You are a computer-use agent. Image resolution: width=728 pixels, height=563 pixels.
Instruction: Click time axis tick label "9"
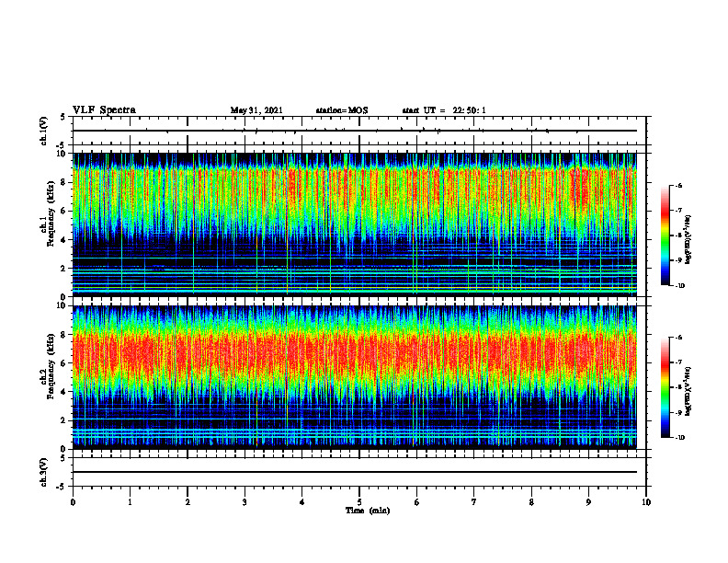tap(588, 502)
